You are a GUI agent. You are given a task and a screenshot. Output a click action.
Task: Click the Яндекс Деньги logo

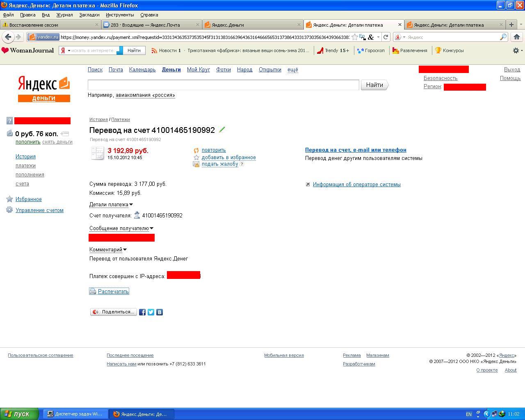[x=44, y=89]
